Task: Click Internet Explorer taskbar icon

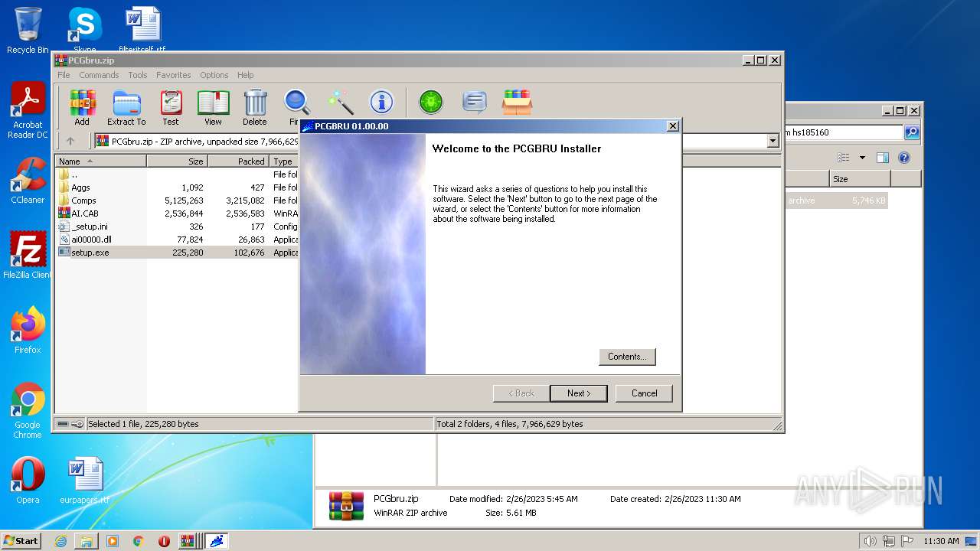Action: [x=60, y=541]
